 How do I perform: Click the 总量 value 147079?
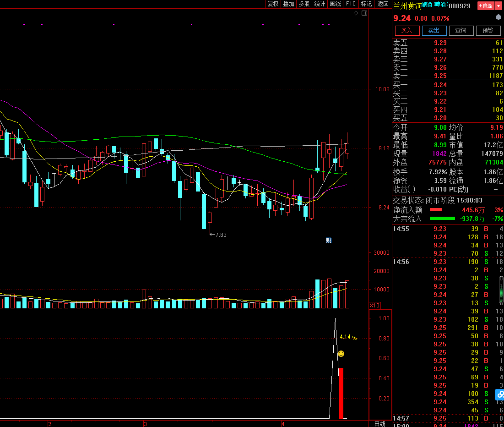[492, 154]
